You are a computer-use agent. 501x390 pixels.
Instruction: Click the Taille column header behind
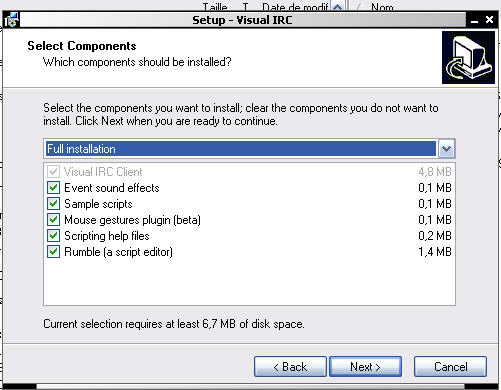click(x=215, y=6)
